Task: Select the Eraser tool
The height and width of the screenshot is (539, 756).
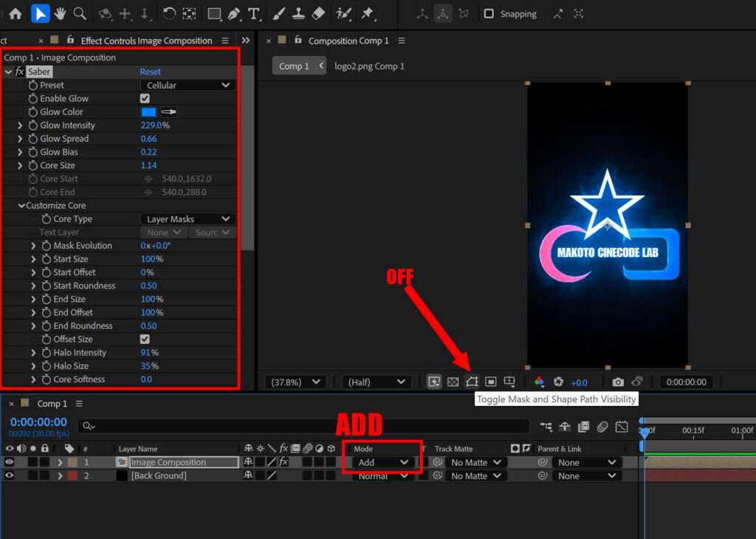Action: point(318,13)
